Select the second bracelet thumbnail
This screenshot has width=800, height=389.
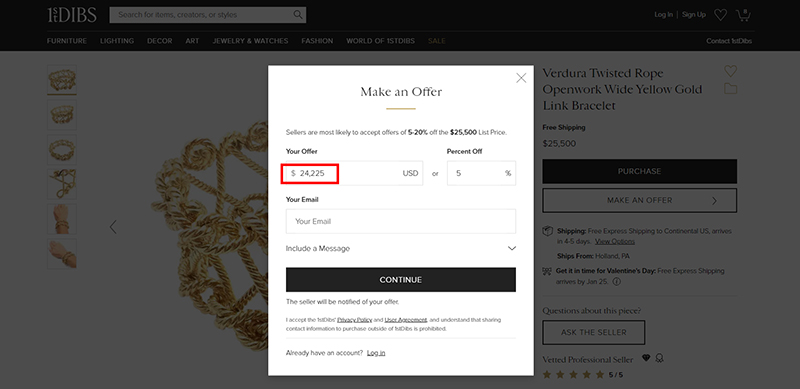click(x=62, y=115)
